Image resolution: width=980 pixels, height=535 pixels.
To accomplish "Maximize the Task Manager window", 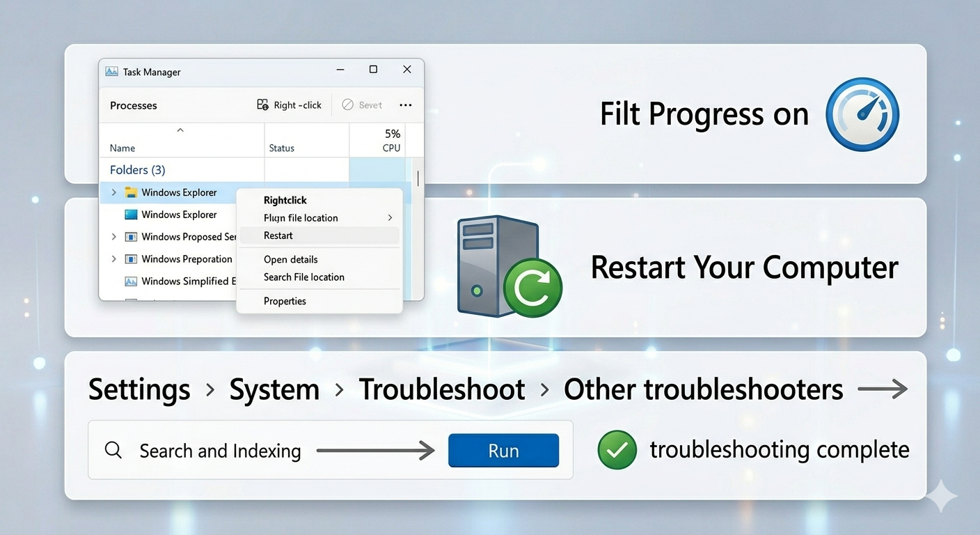I will click(373, 70).
